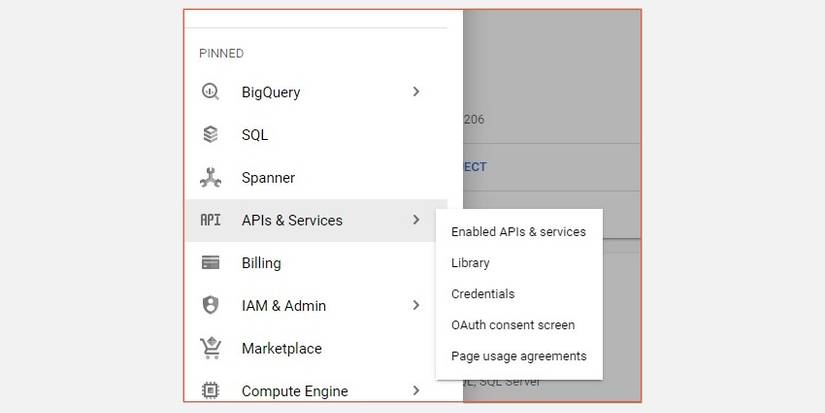Click the Marketplace cart icon

(x=210, y=348)
